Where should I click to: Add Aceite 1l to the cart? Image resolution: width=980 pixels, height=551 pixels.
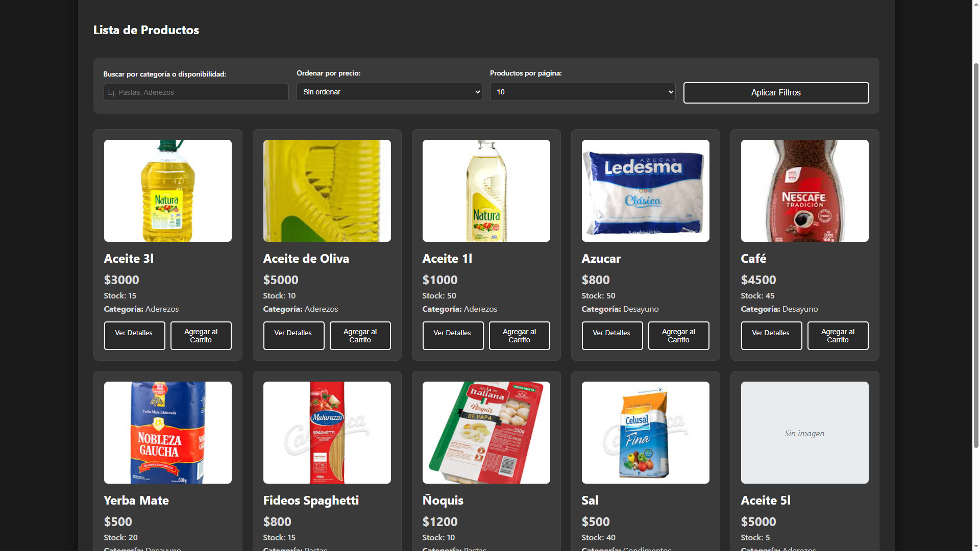tap(519, 335)
